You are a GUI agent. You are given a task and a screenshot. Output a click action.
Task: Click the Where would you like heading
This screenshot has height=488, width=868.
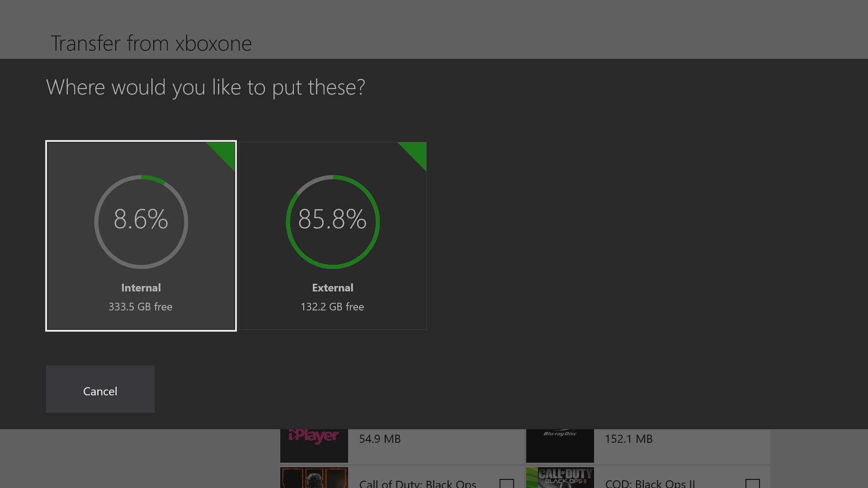[x=206, y=87]
